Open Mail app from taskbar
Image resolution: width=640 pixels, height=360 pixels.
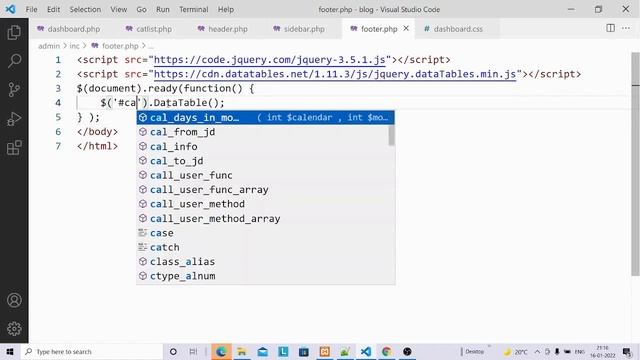point(262,351)
